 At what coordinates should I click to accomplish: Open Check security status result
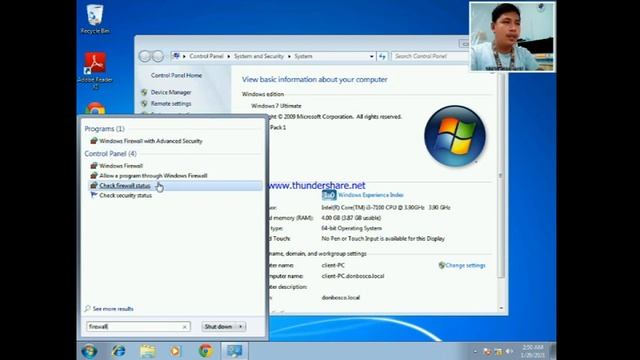[x=125, y=196]
